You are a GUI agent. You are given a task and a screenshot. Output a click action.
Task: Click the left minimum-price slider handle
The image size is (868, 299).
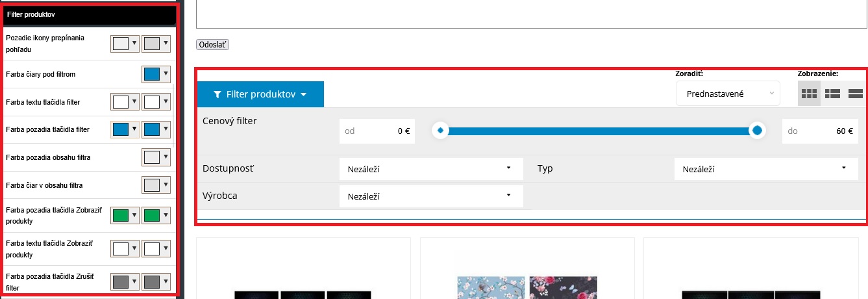click(440, 131)
